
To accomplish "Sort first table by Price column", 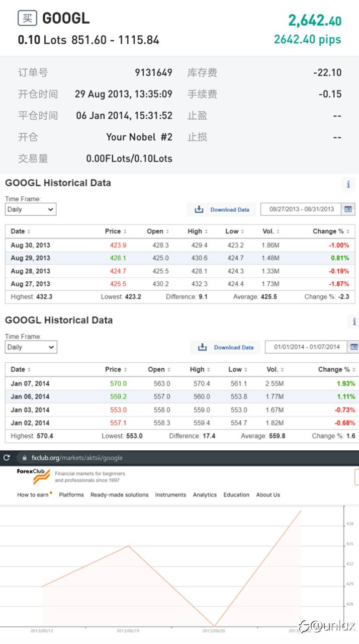I will (116, 231).
